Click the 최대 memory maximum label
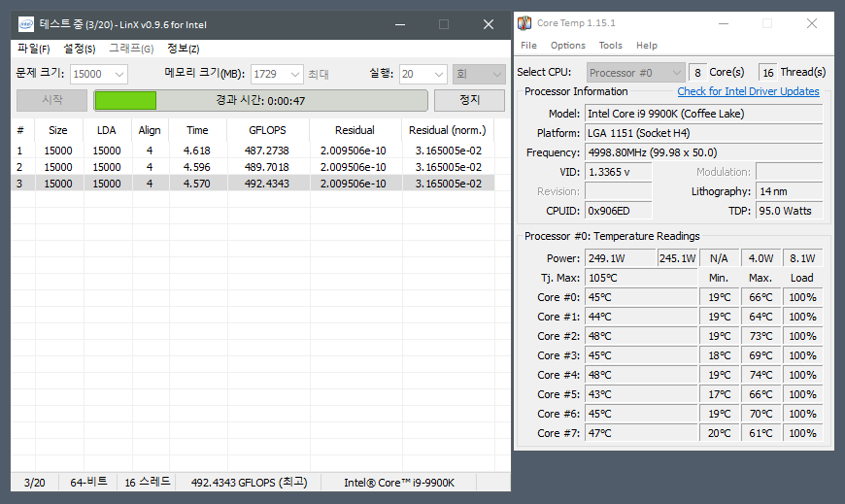This screenshot has height=504, width=845. [x=319, y=75]
